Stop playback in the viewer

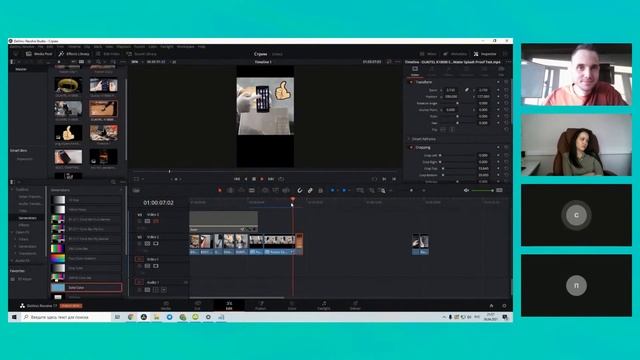click(x=254, y=179)
